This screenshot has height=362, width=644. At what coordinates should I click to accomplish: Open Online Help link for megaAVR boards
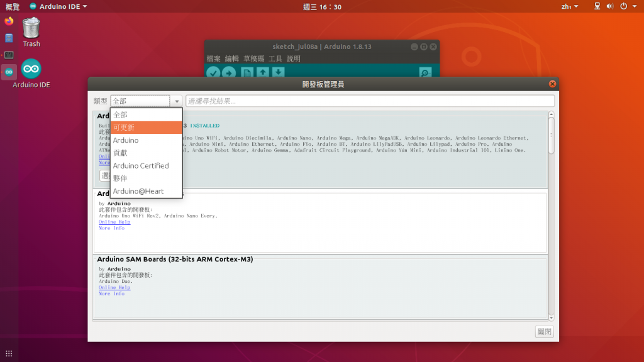click(x=114, y=222)
